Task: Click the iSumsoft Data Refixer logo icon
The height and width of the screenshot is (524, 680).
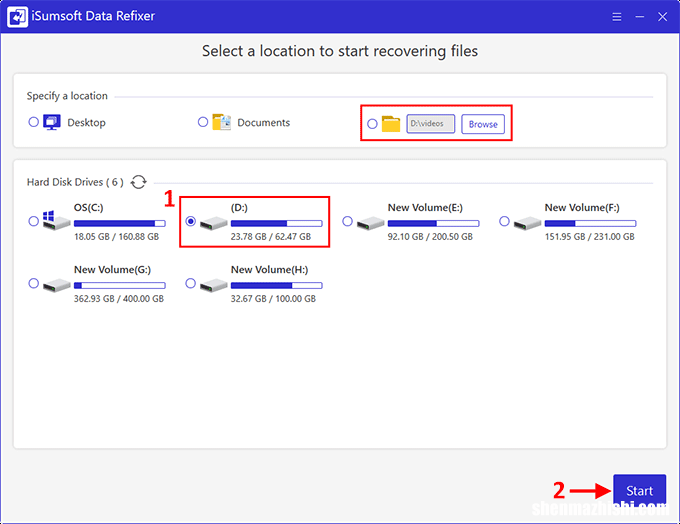Action: pos(17,16)
